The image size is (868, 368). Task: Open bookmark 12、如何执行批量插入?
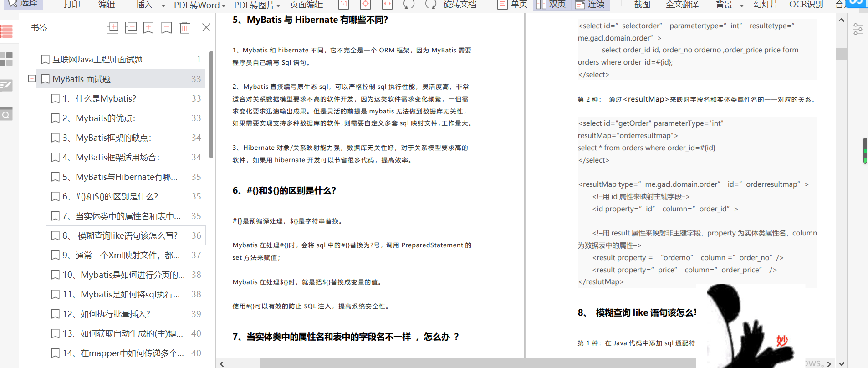(126, 314)
